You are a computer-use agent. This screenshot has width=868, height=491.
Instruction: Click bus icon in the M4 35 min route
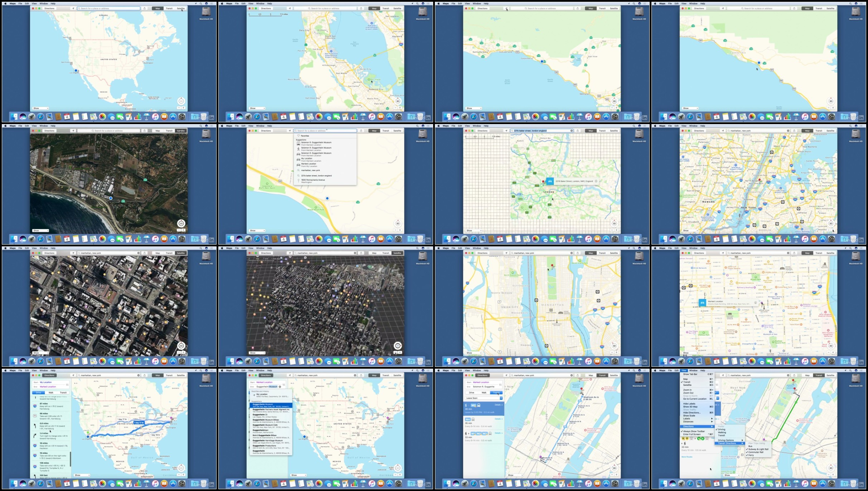pyautogui.click(x=473, y=419)
